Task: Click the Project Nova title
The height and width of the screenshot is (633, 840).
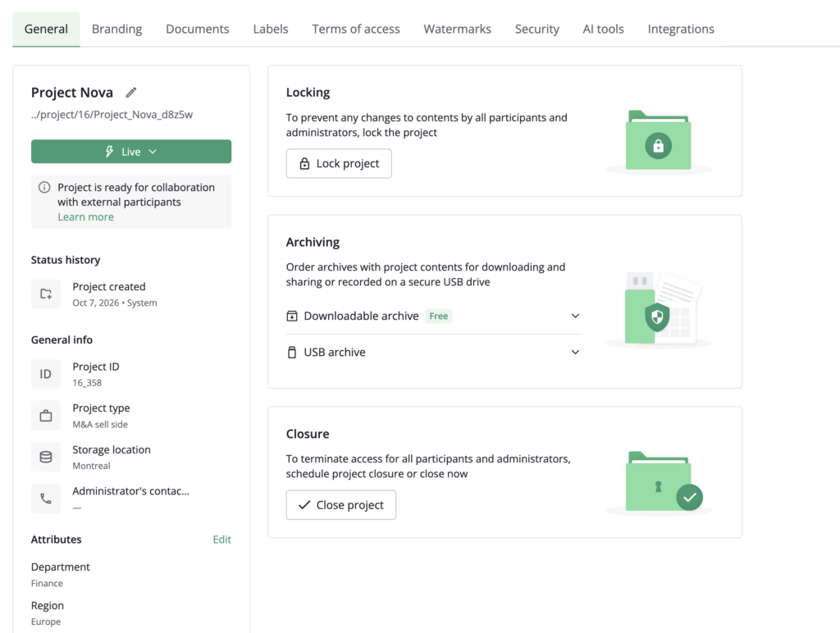Action: [72, 93]
